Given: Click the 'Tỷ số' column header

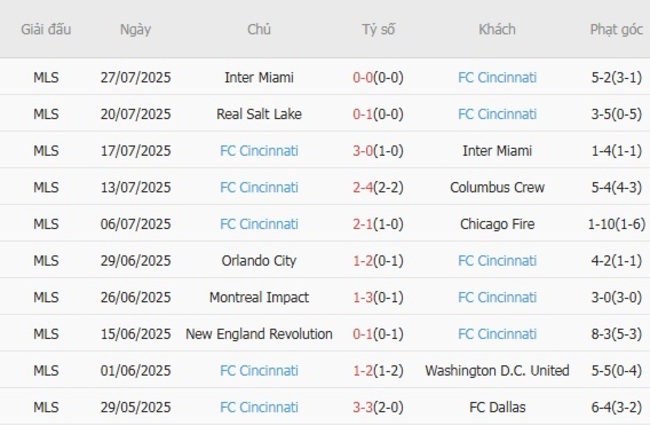Looking at the screenshot, I should click(x=378, y=29).
